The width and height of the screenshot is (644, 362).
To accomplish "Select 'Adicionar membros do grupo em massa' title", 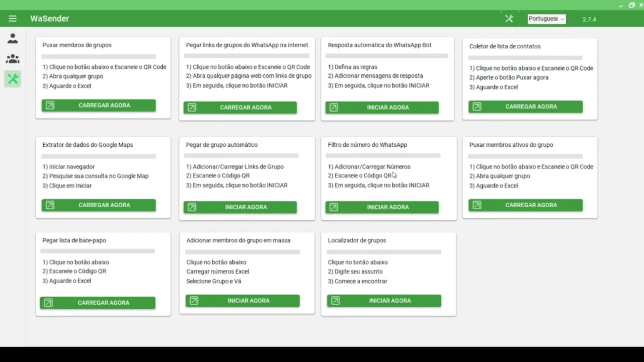I will point(238,240).
